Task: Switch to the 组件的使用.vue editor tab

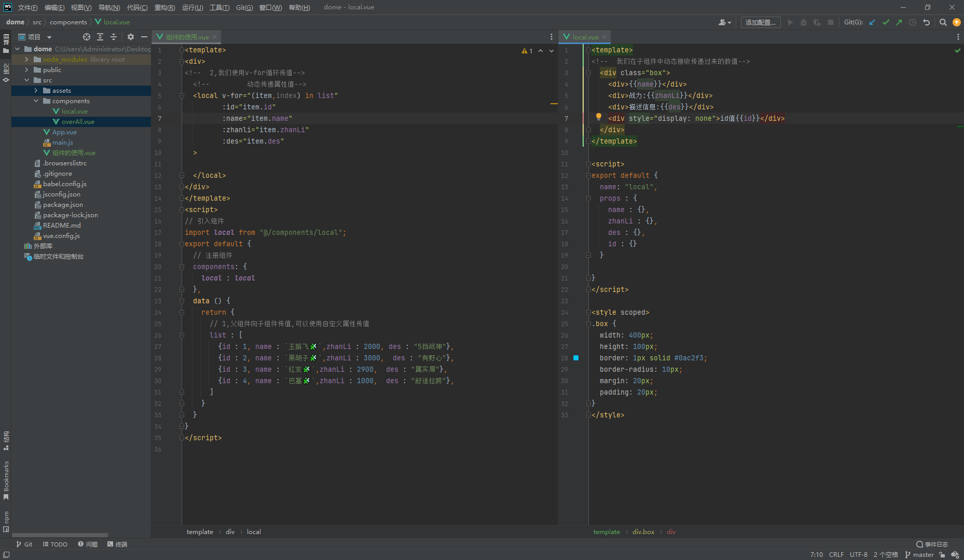Action: point(187,37)
